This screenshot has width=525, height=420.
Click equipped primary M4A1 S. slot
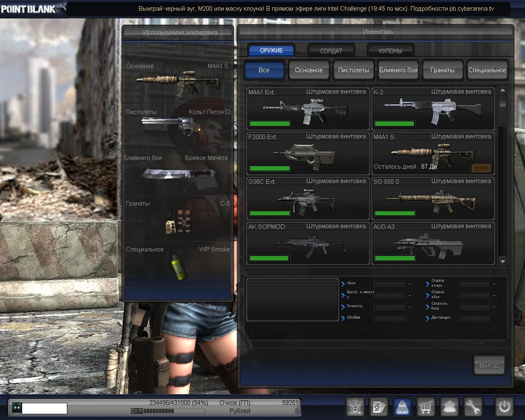(x=178, y=80)
